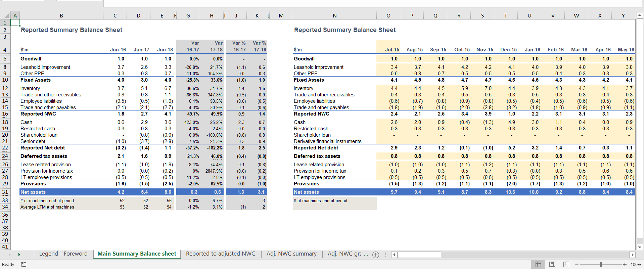Image resolution: width=644 pixels, height=269 pixels.
Task: Click 'Provision for Income tax' in left table
Action: 47,171
